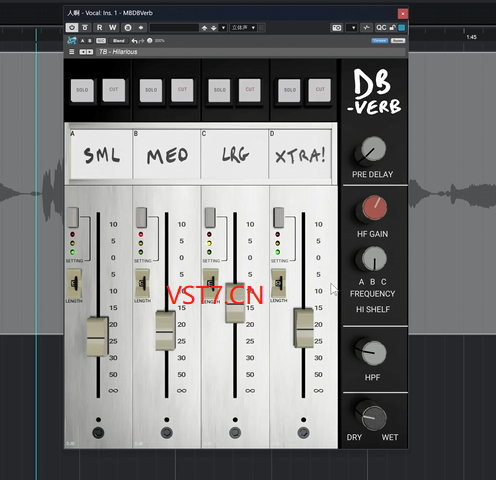Click channel B setting selector button
This screenshot has height=480, width=496.
point(142,217)
